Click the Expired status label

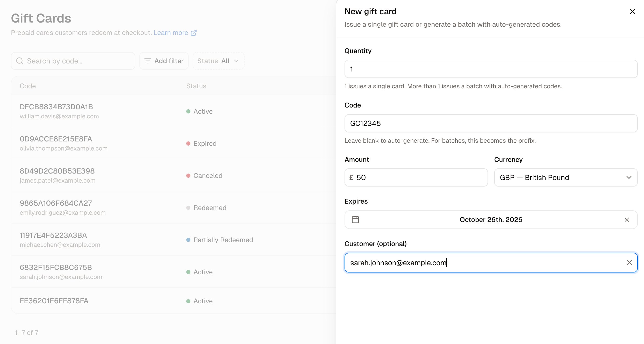point(205,144)
